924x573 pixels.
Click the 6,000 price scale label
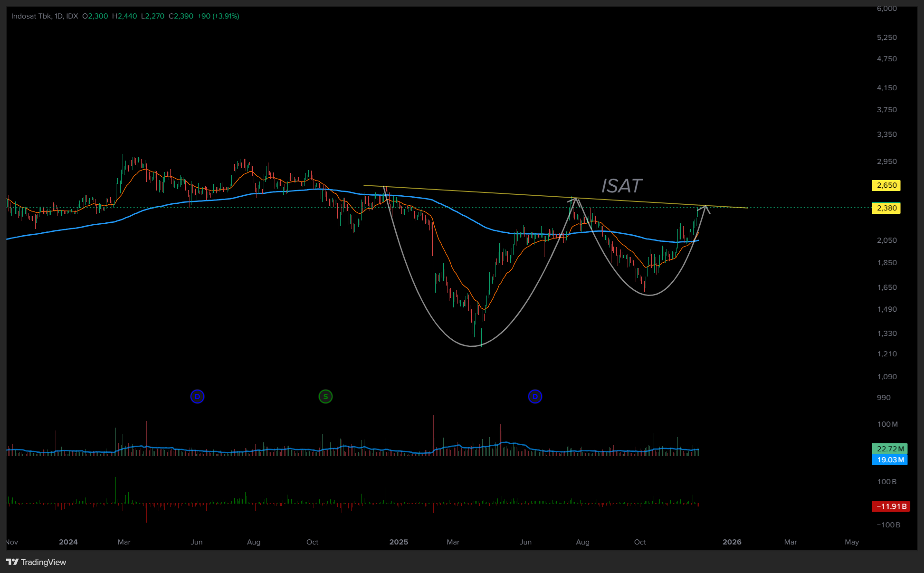click(x=886, y=9)
